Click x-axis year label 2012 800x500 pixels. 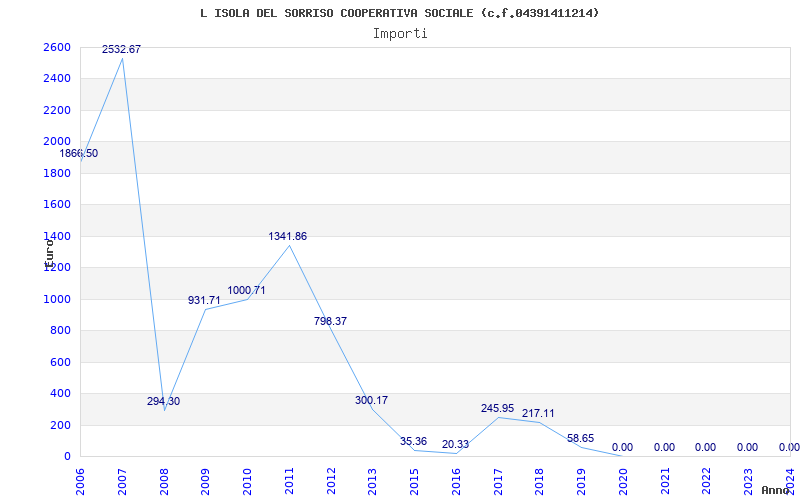[331, 481]
